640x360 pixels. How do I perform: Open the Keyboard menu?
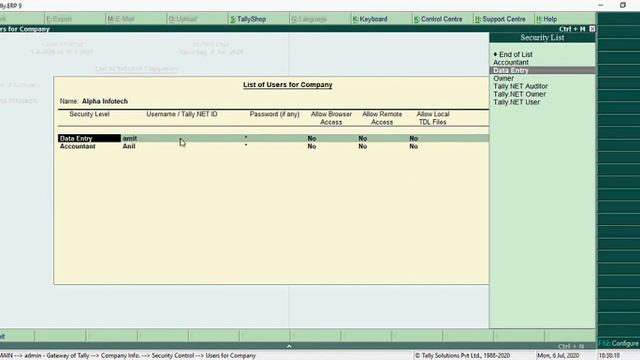369,19
